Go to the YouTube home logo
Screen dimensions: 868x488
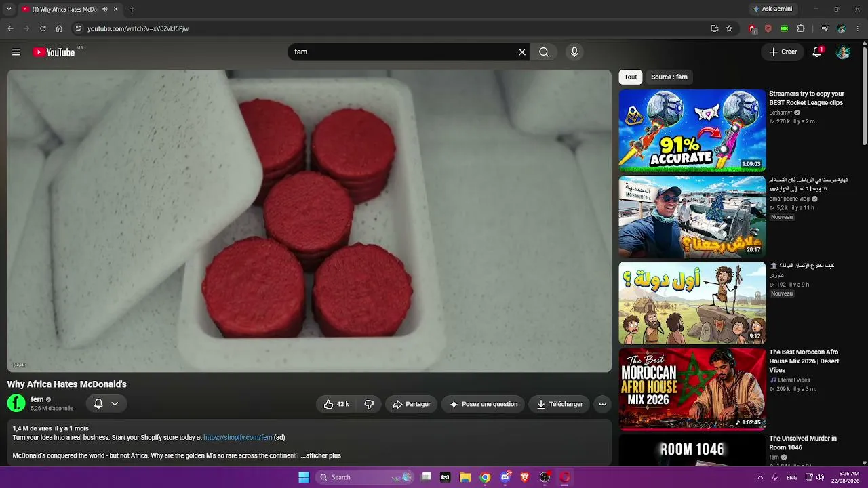tap(54, 52)
